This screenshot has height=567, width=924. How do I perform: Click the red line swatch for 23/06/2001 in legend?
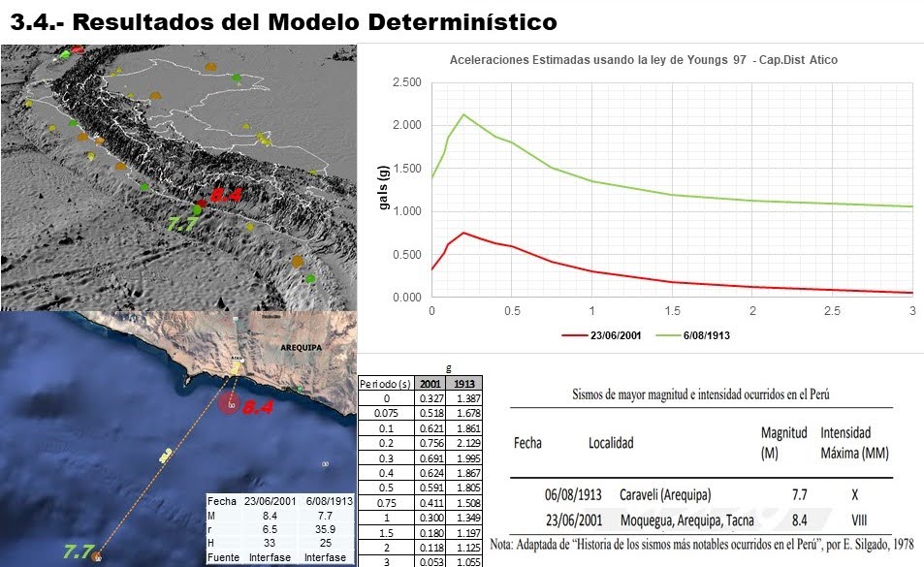tap(574, 335)
